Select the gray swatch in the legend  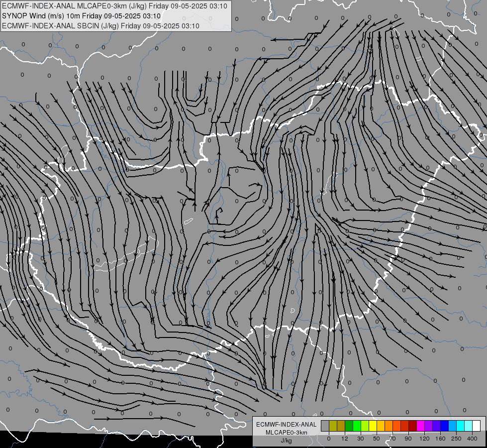[x=325, y=426]
